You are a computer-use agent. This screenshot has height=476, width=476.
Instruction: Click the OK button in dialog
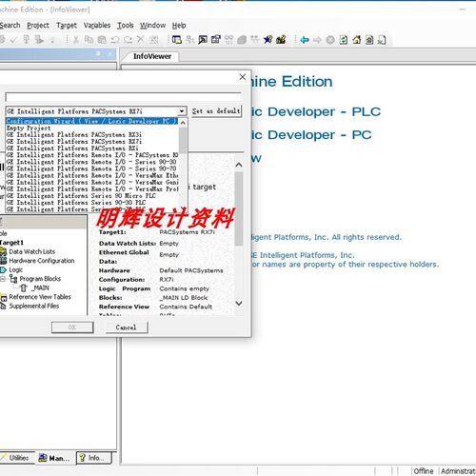[72, 327]
